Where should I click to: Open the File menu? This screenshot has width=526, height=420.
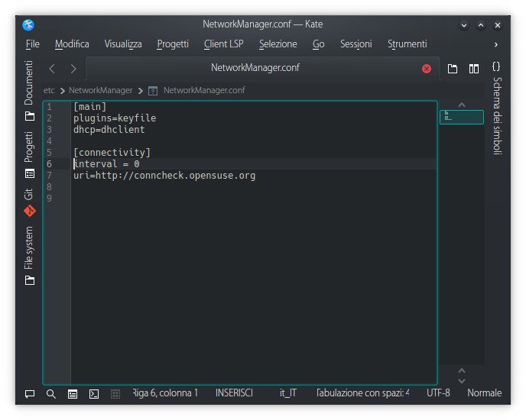click(x=33, y=44)
